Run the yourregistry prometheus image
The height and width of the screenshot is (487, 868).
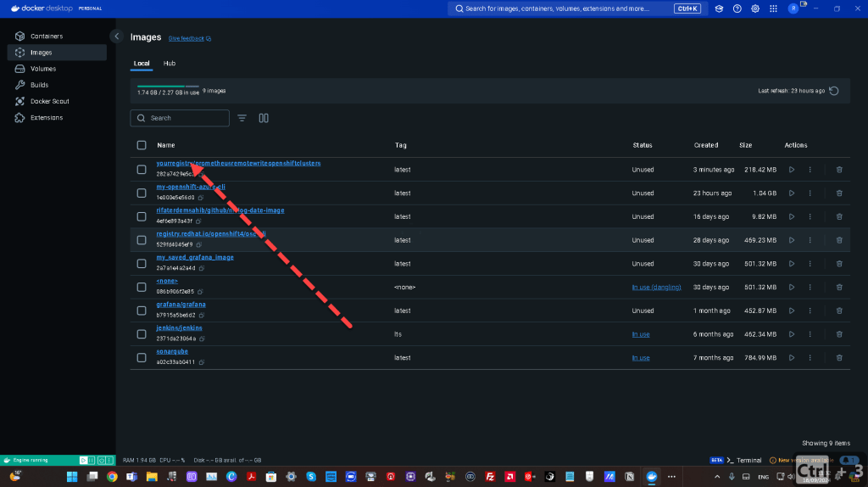[792, 170]
